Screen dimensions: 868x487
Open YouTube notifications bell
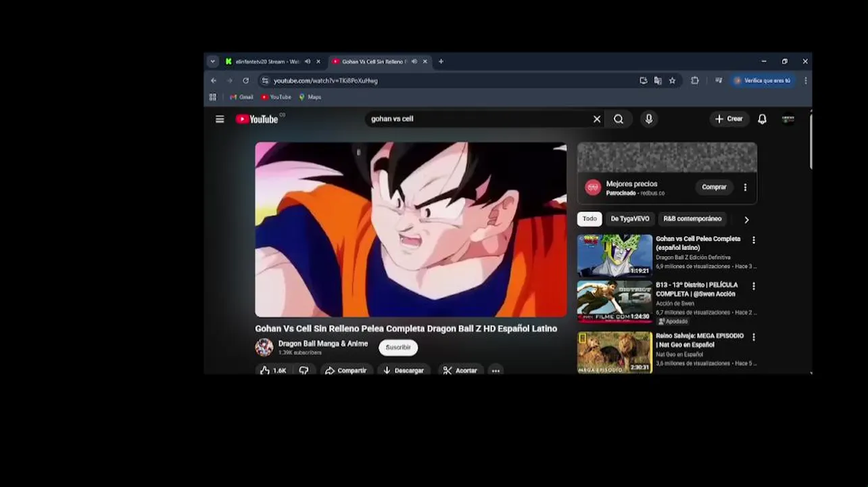[x=762, y=119]
